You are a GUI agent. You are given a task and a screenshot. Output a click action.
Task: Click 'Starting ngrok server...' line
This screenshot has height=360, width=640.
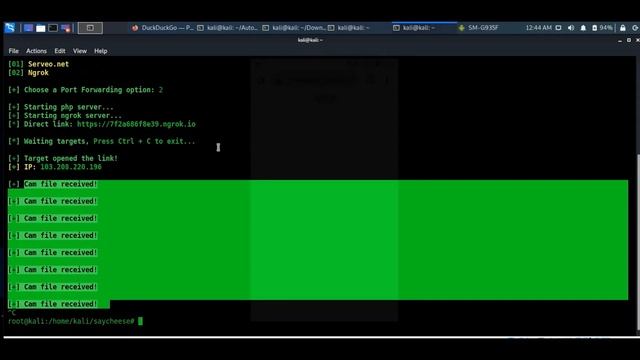pyautogui.click(x=65, y=116)
